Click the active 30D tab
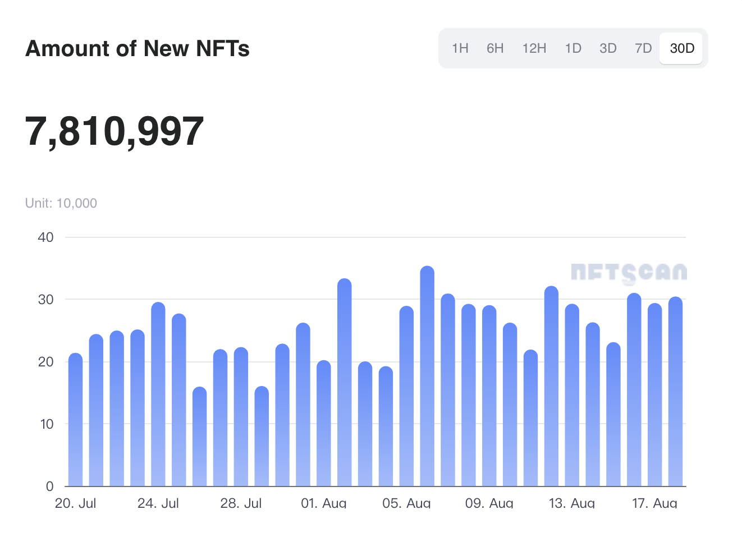 (x=681, y=48)
